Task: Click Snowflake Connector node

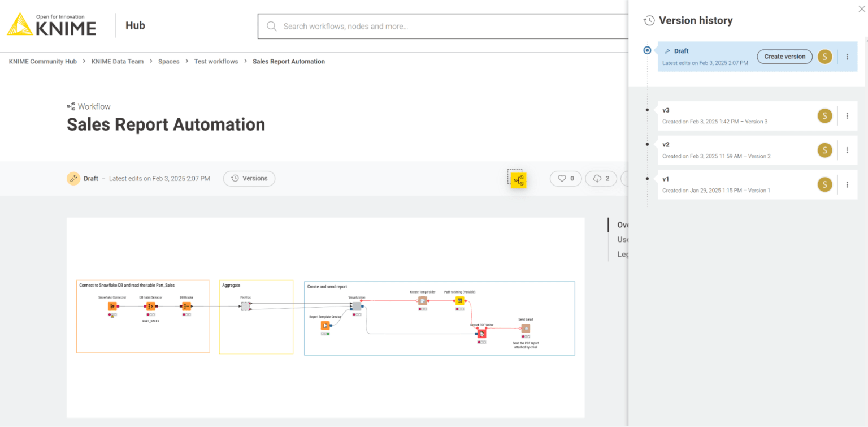Action: 112,306
